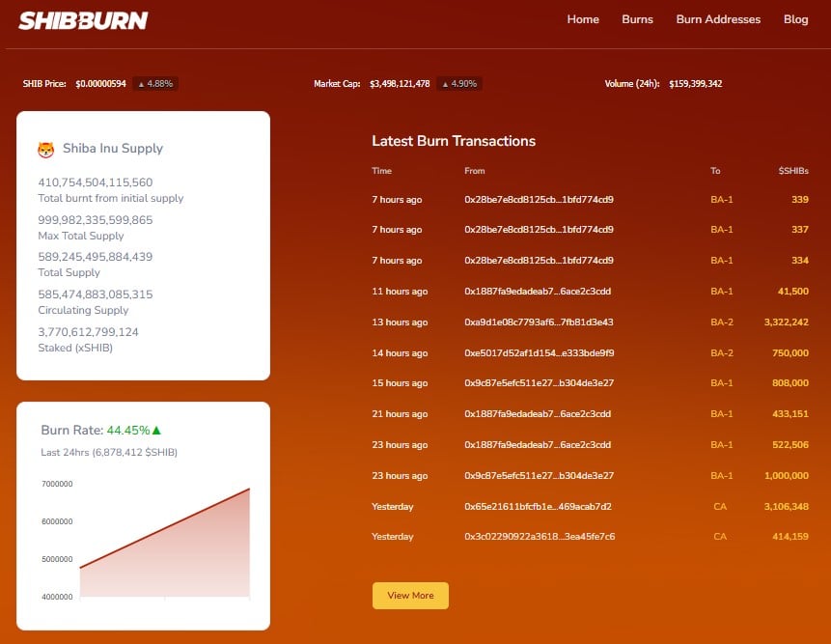Image resolution: width=831 pixels, height=644 pixels.
Task: Click BA-2 destination for the 750,000 burn
Action: point(722,353)
